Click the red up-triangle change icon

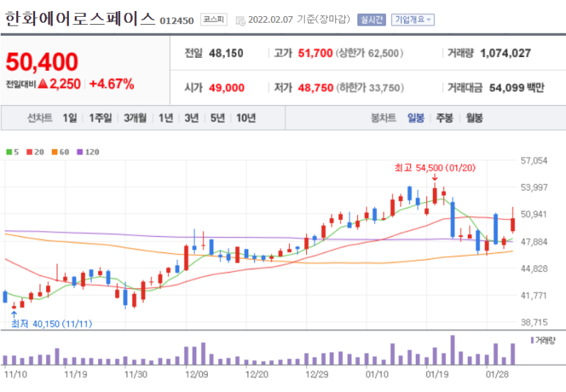42,84
